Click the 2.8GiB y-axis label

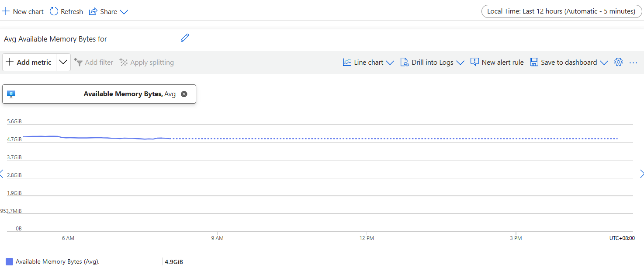pos(14,175)
